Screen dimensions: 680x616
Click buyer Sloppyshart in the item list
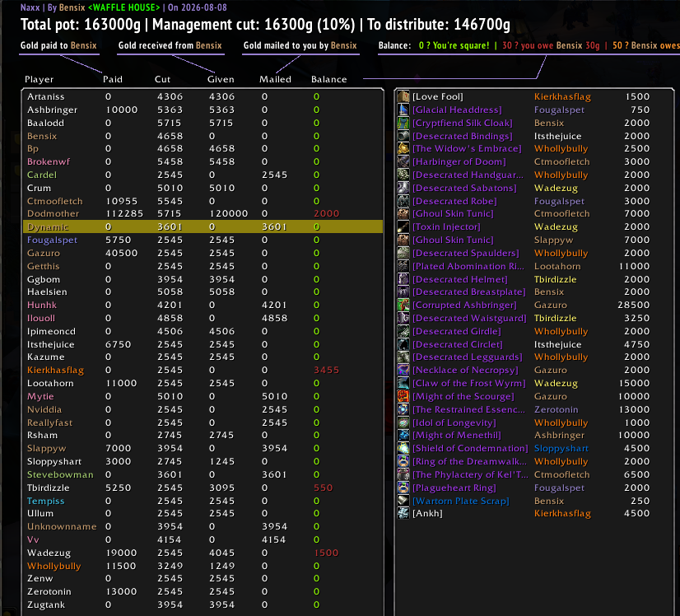(x=561, y=449)
